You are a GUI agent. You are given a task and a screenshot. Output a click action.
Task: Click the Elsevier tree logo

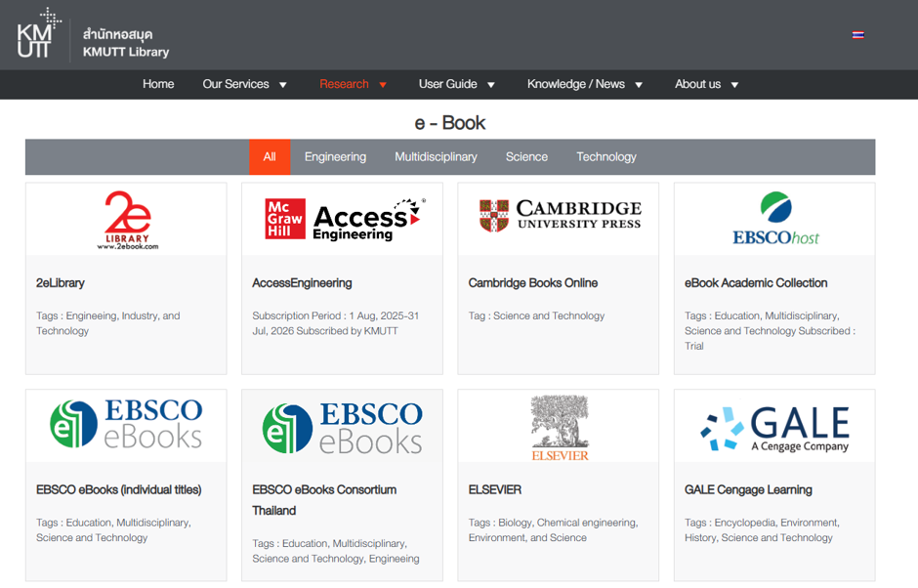tap(560, 428)
